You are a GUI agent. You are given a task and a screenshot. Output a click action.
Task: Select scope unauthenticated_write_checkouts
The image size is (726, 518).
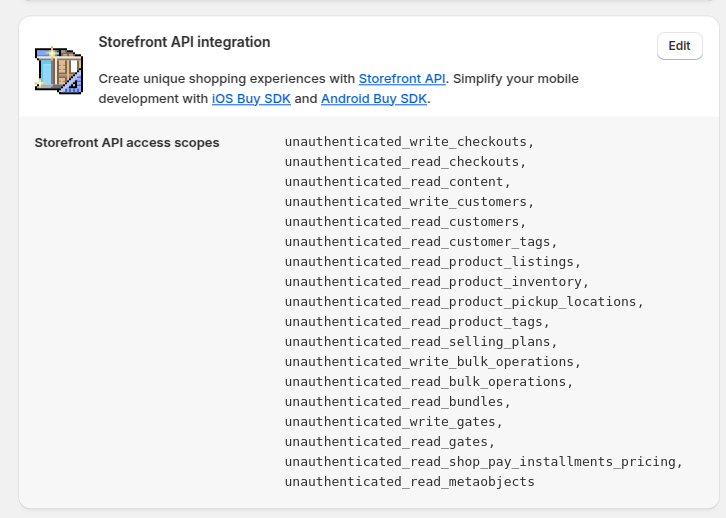click(x=406, y=142)
